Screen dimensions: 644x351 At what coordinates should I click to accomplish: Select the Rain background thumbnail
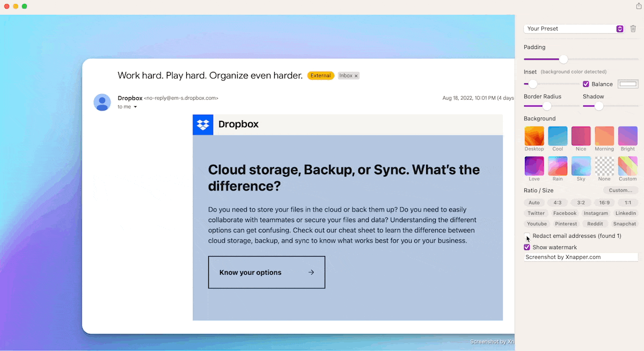558,166
